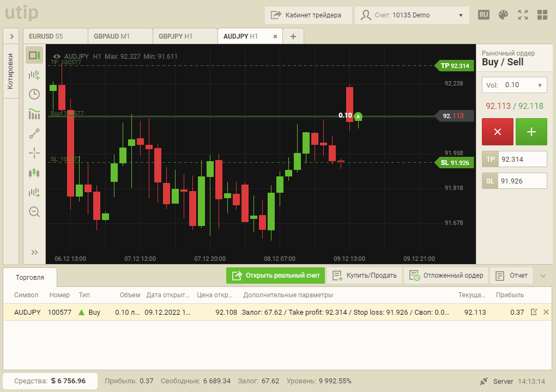Toggle the SL label in order panel
This screenshot has width=556, height=392.
pyautogui.click(x=490, y=181)
